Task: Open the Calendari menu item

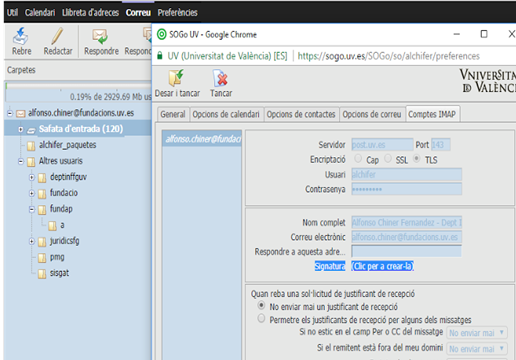Action: point(40,13)
